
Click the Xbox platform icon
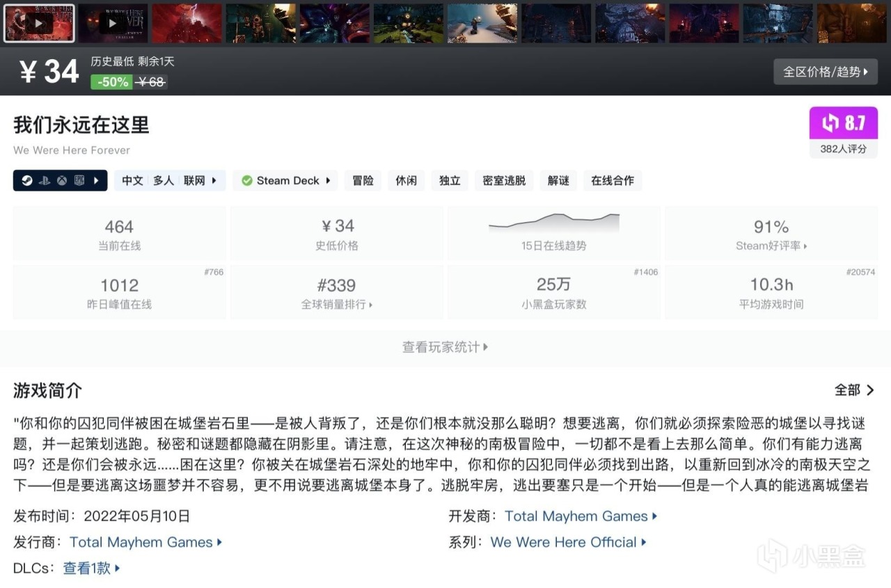coord(62,180)
